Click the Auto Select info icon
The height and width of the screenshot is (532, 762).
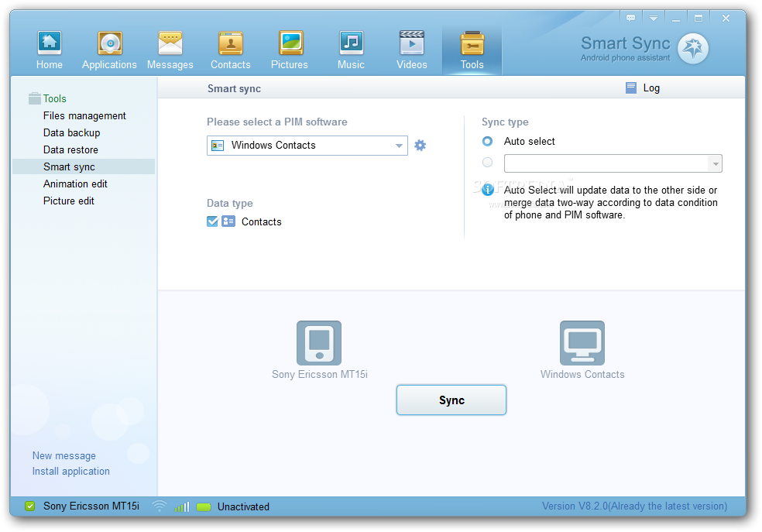coord(488,189)
